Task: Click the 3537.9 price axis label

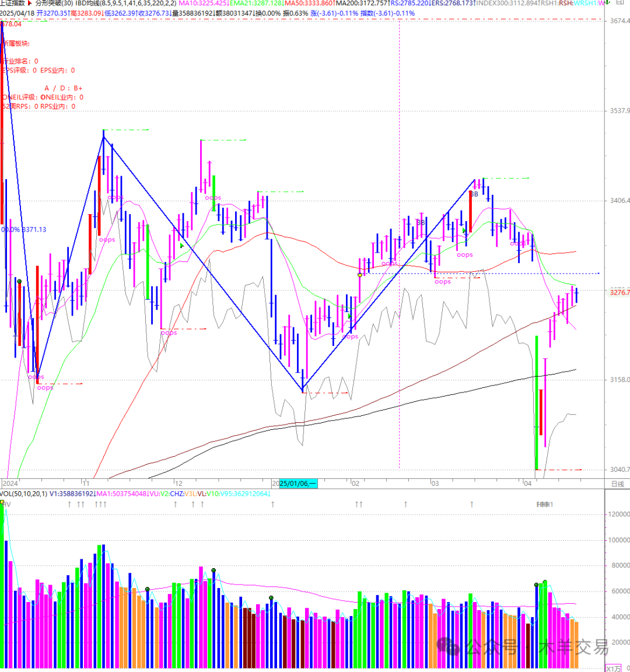Action: tap(619, 111)
